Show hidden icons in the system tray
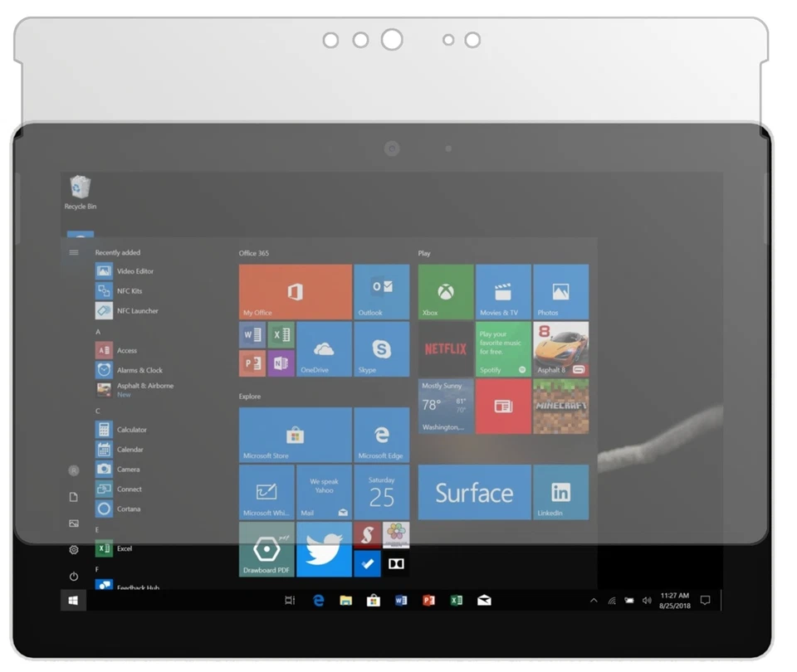Viewport: 797px width, 672px height. coord(593,599)
